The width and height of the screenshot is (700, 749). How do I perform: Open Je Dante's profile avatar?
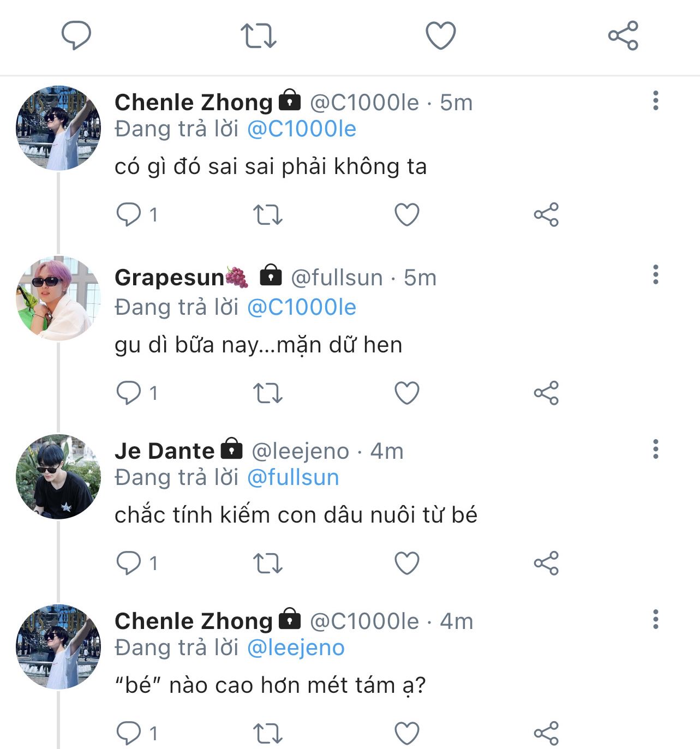pyautogui.click(x=58, y=476)
